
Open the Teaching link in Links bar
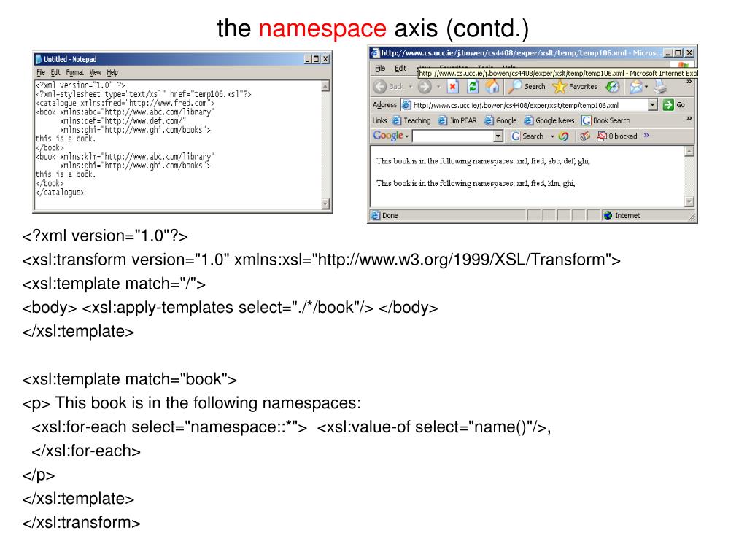(x=411, y=120)
